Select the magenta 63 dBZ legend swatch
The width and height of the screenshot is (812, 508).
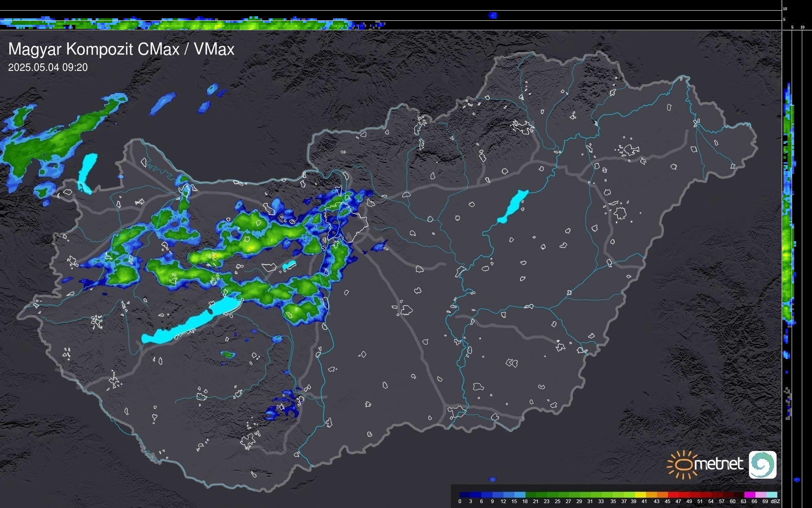point(749,495)
